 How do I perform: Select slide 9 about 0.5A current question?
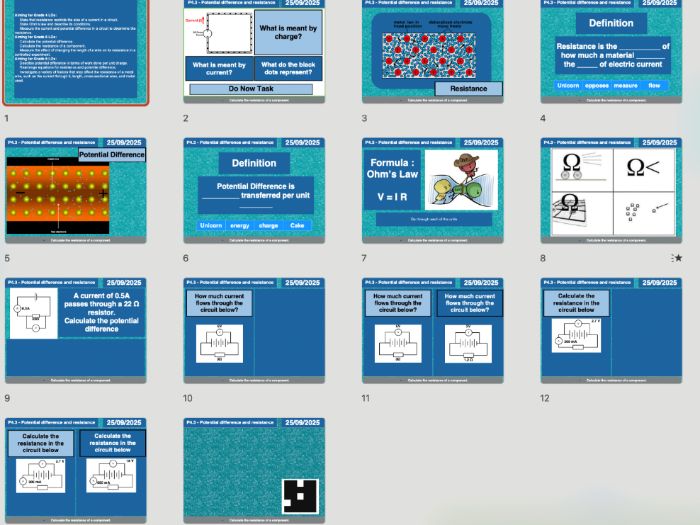click(x=76, y=330)
